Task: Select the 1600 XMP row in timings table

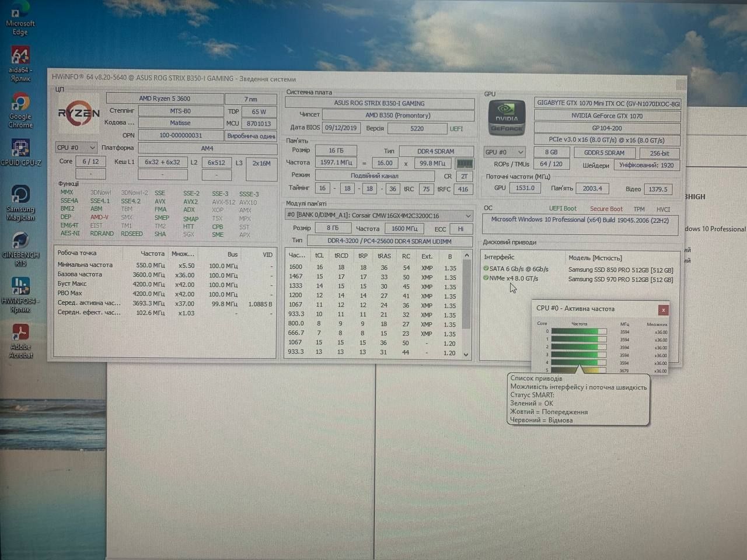Action: (373, 268)
